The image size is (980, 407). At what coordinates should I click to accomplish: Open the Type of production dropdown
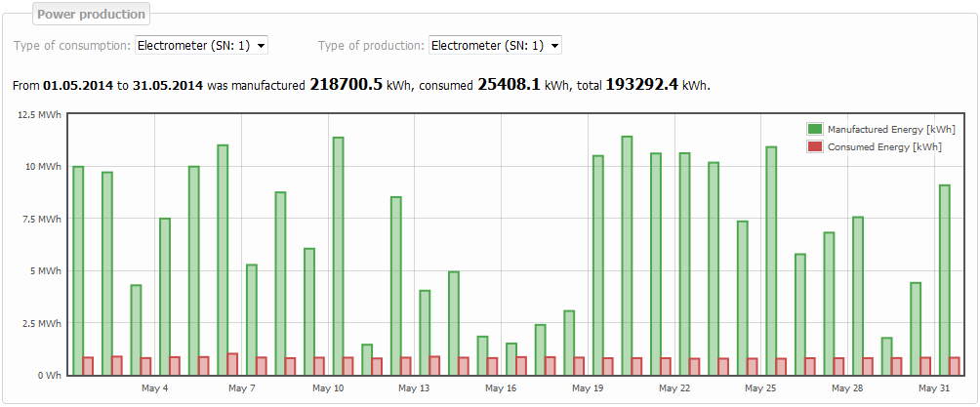point(496,45)
